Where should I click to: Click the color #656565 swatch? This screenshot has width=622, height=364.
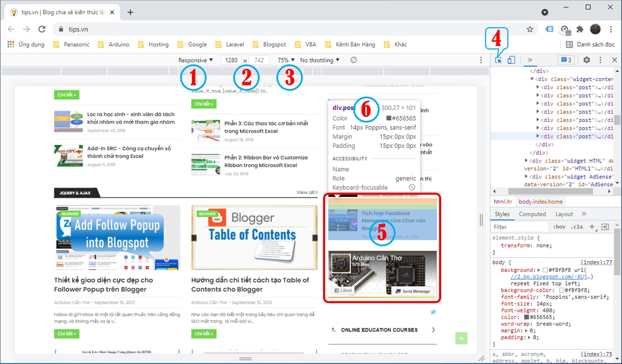click(x=526, y=317)
